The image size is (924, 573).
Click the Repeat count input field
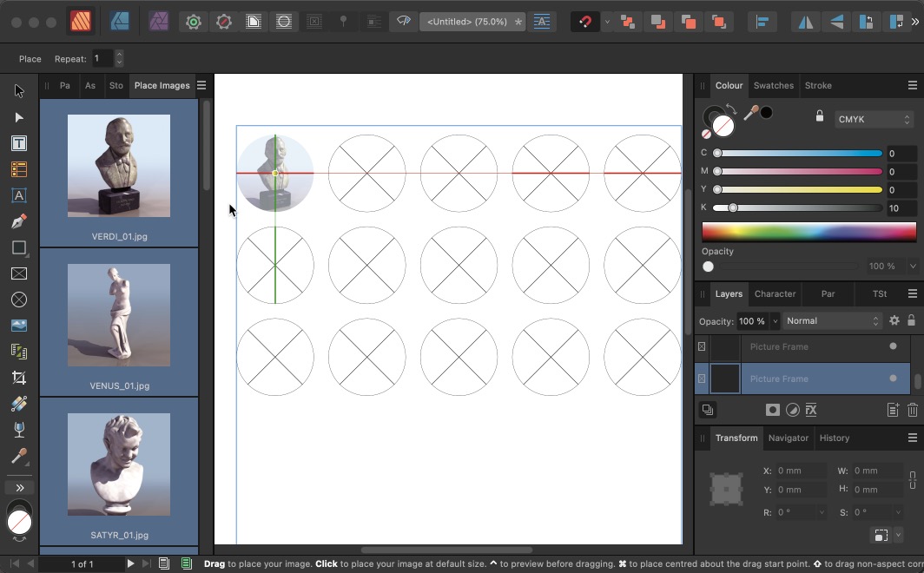(102, 59)
